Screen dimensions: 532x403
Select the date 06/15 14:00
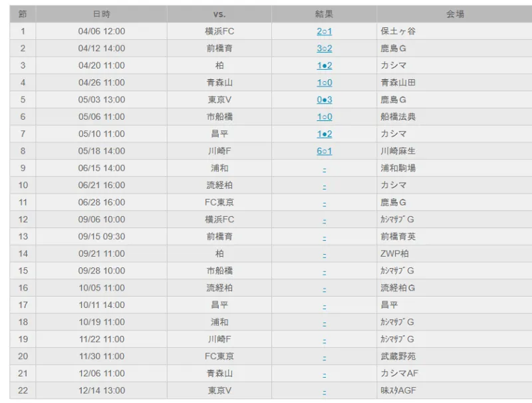click(102, 168)
